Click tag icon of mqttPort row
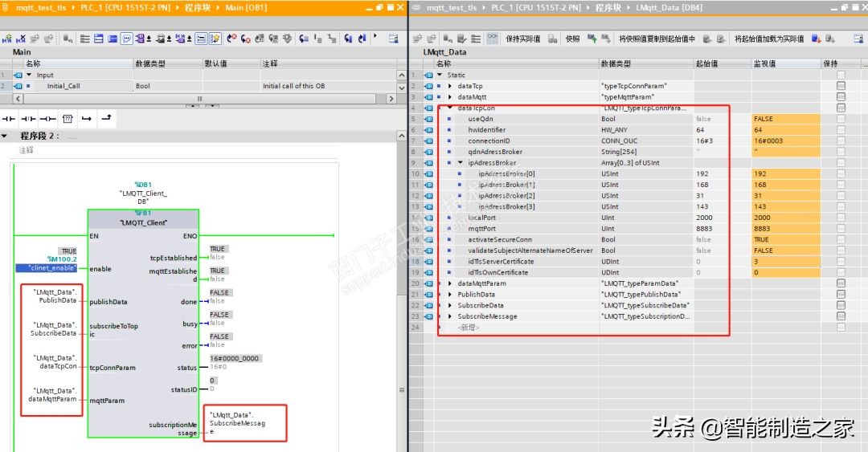 coord(428,229)
